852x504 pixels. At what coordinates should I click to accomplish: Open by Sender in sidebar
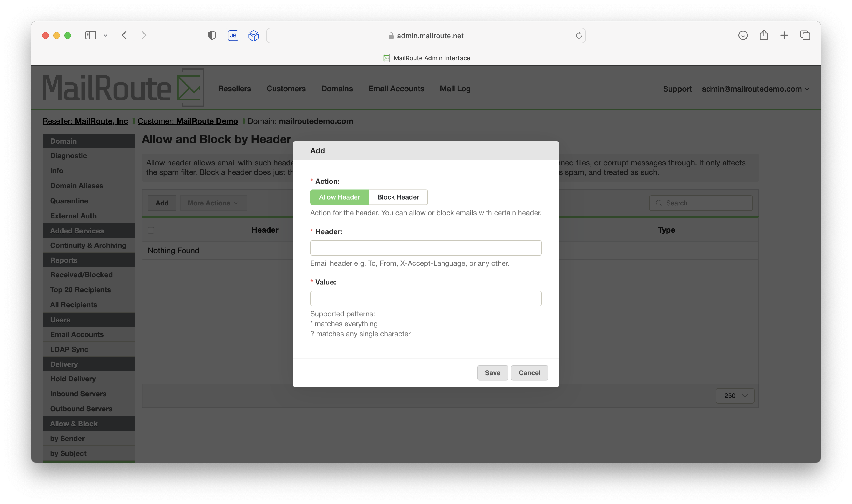89,439
